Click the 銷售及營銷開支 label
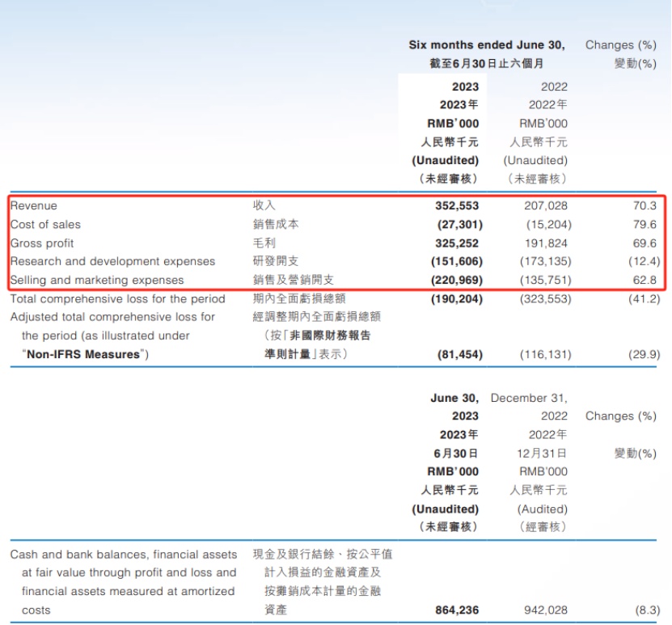Image resolution: width=672 pixels, height=625 pixels. [294, 280]
